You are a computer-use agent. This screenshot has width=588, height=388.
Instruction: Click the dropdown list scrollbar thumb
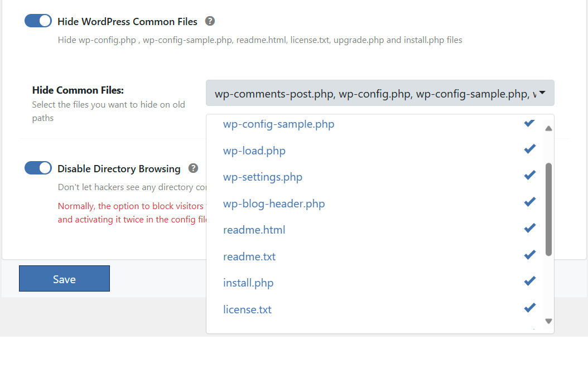548,209
